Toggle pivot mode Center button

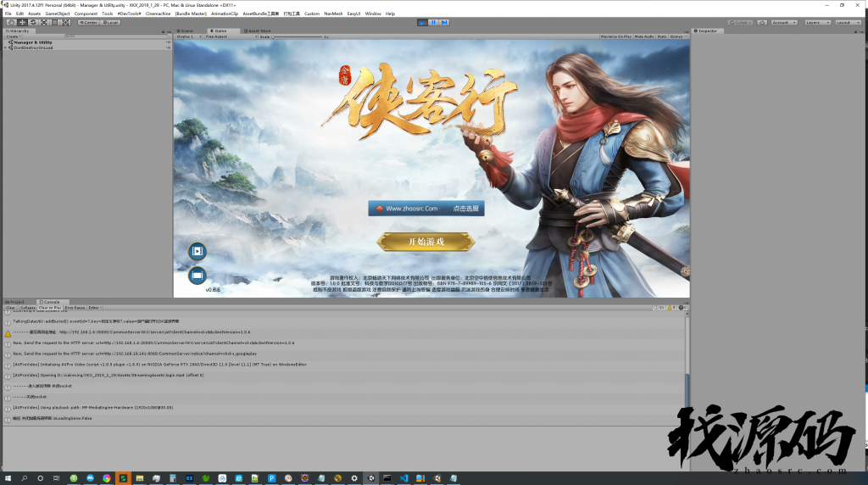click(88, 22)
